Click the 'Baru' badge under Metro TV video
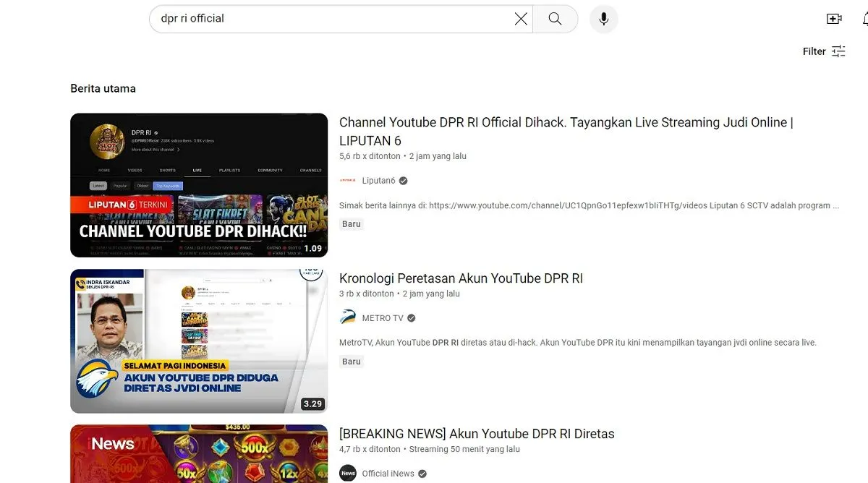 coord(352,362)
